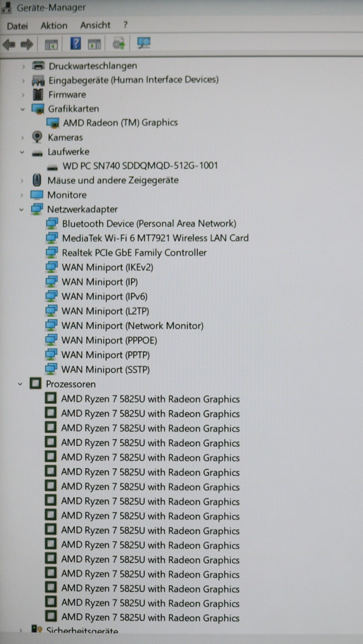Click the WD PC SN740 drive icon
363x644 pixels.
click(52, 167)
